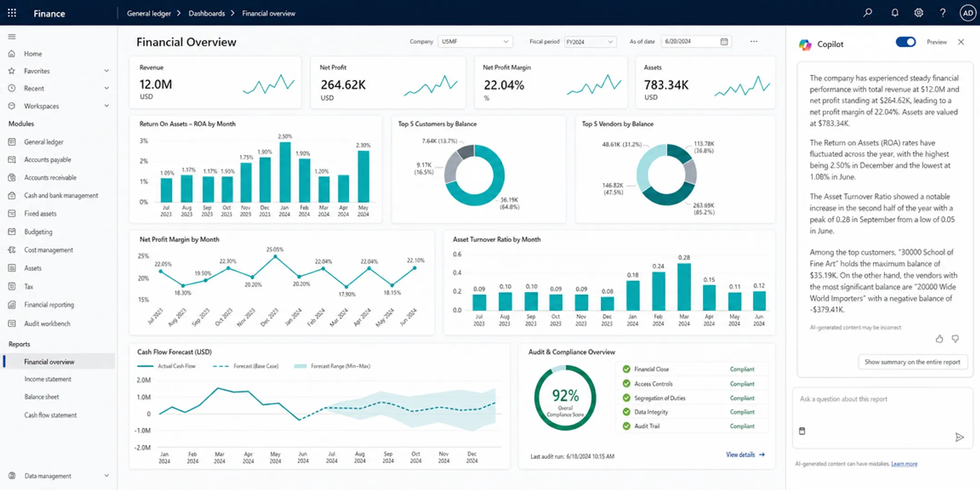Click the Recent clock icon
This screenshot has height=490, width=980.
click(x=12, y=88)
